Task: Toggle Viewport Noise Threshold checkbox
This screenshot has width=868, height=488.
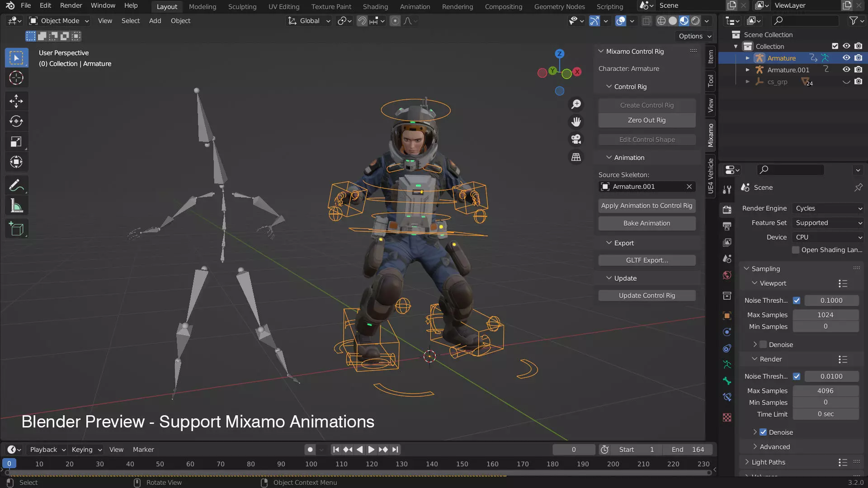Action: coord(797,300)
